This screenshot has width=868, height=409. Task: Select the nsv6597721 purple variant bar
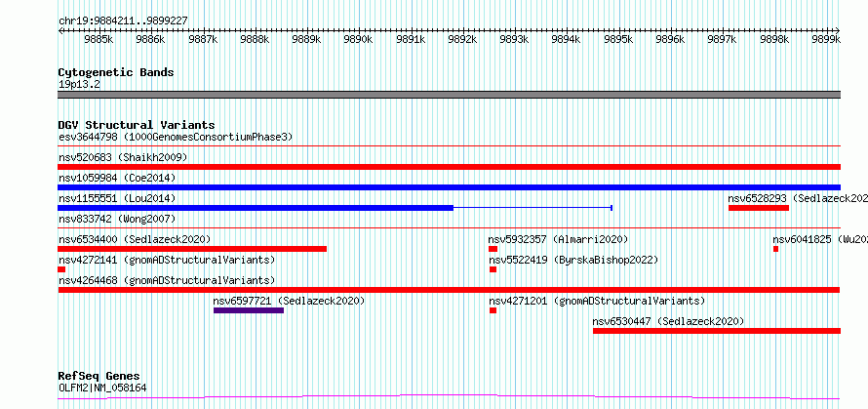(x=249, y=310)
